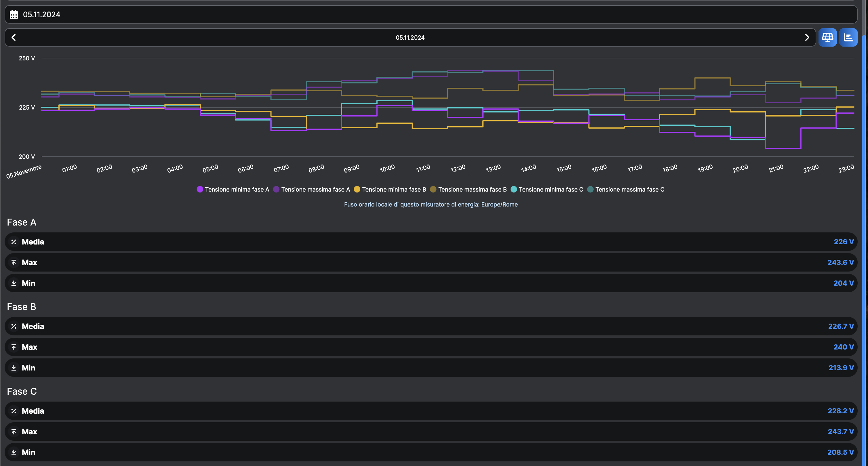Click the 225 V axis label
This screenshot has width=868, height=466.
pyautogui.click(x=26, y=107)
